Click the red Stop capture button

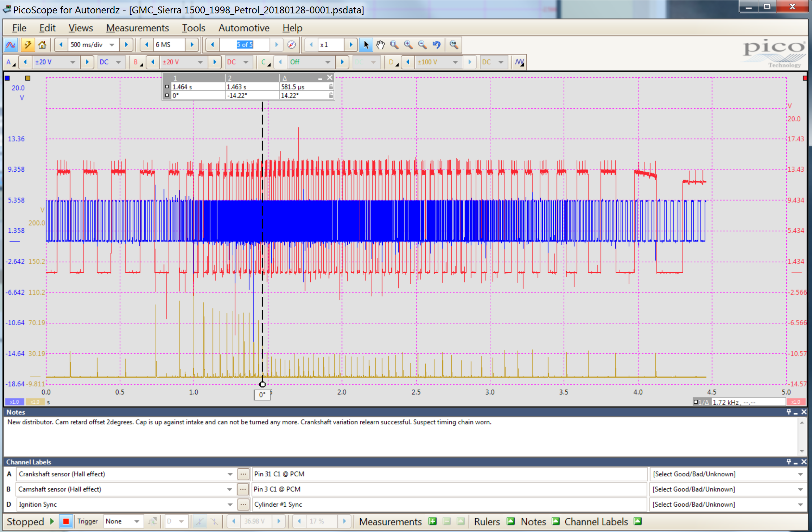pos(66,522)
